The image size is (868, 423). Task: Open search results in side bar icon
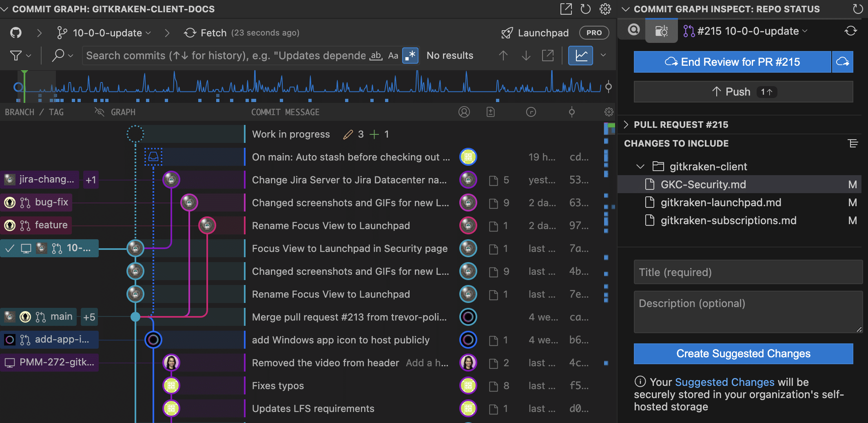pyautogui.click(x=548, y=56)
